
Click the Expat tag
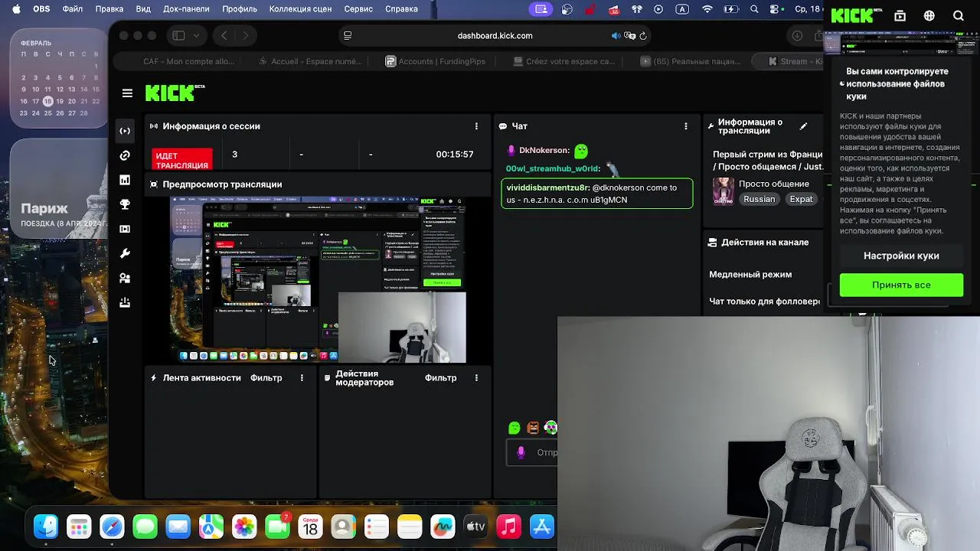pos(802,199)
